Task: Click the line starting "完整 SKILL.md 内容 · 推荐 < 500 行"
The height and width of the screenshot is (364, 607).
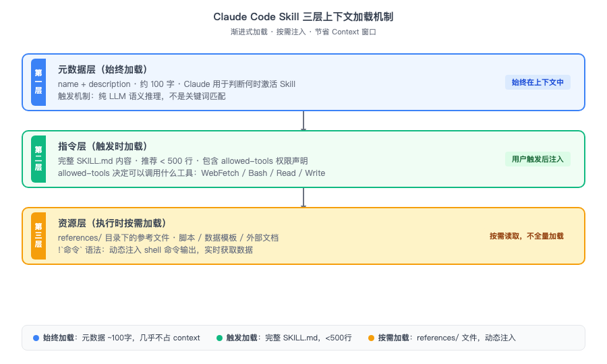Action: (183, 161)
